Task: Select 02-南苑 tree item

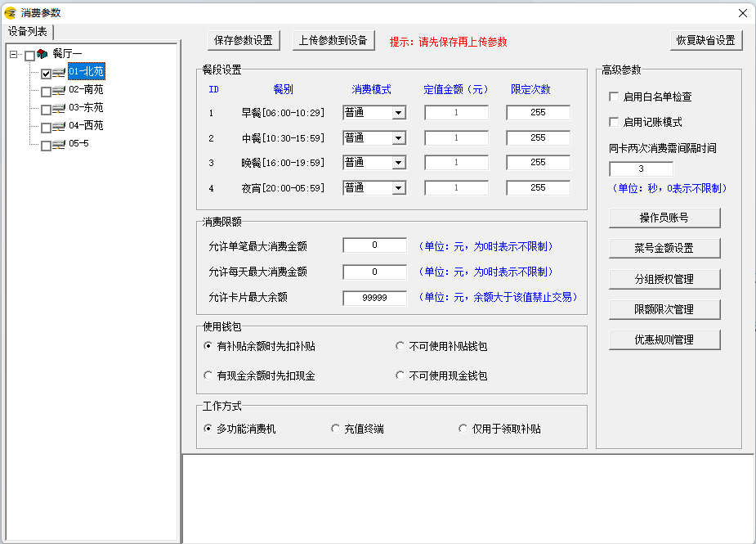Action: click(x=87, y=89)
